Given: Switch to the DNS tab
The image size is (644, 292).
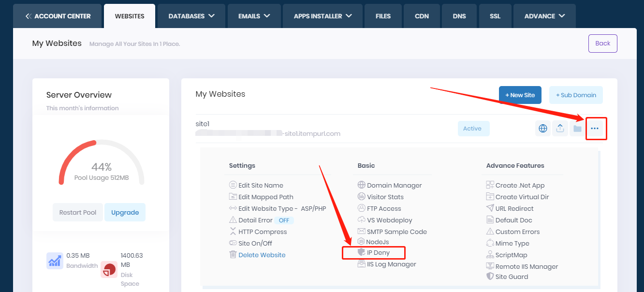Looking at the screenshot, I should pos(459,16).
